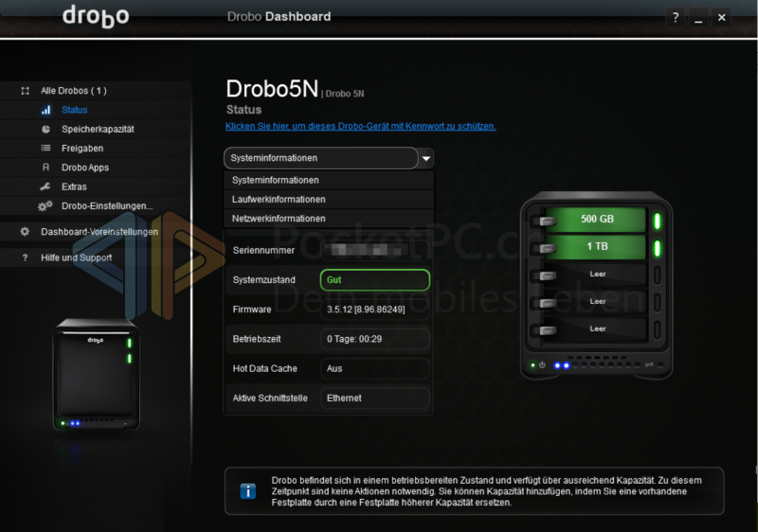Click the drive latch of the 500 GB bay
Screen dimensions: 758x532
546,222
